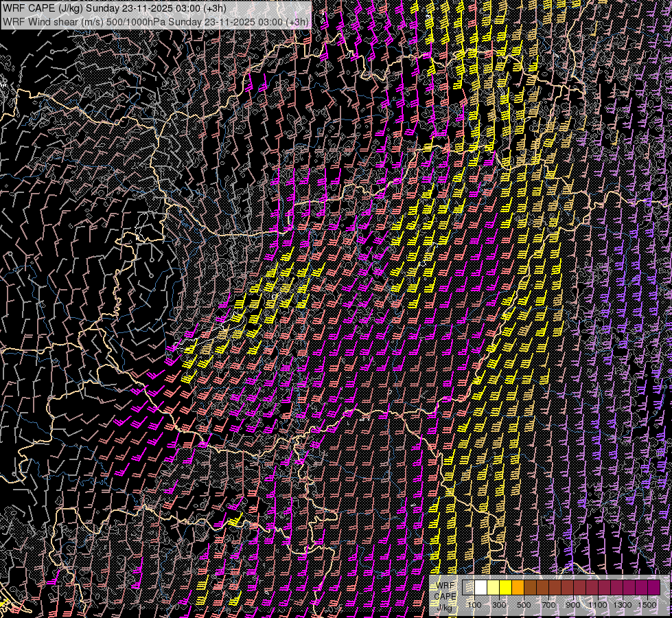672x618 pixels.
Task: Click the "1500" legend scale label
Action: tap(647, 605)
